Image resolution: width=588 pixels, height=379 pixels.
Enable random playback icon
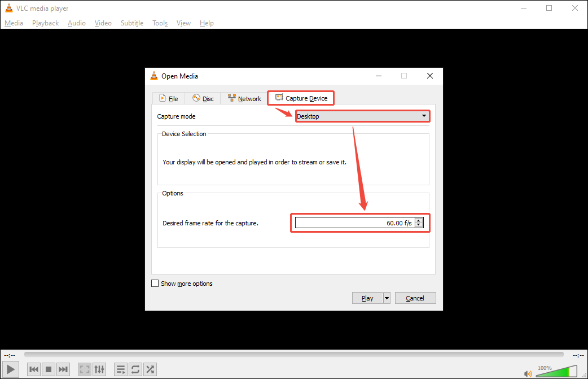(x=150, y=369)
